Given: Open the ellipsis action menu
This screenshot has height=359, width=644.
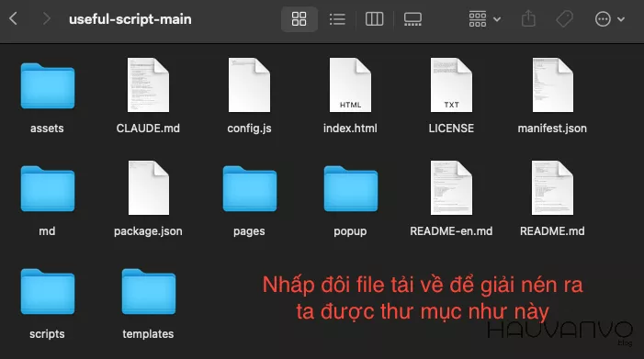Looking at the screenshot, I should point(609,19).
